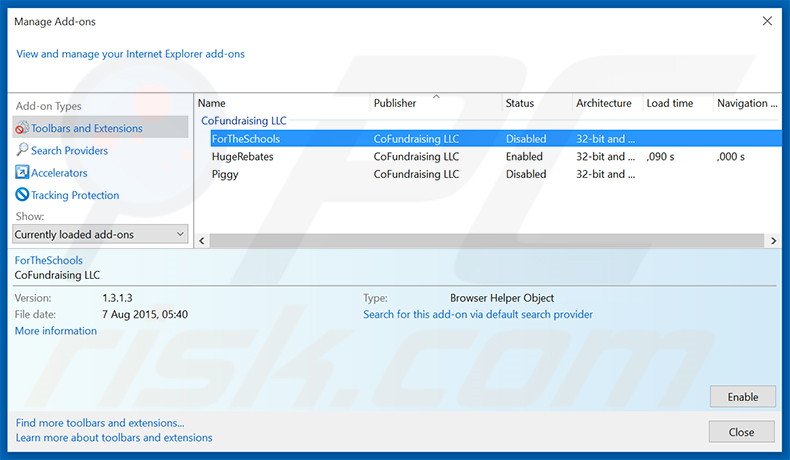Screen dimensions: 790x460
Task: Open the Search Providers category
Action: click(x=70, y=151)
